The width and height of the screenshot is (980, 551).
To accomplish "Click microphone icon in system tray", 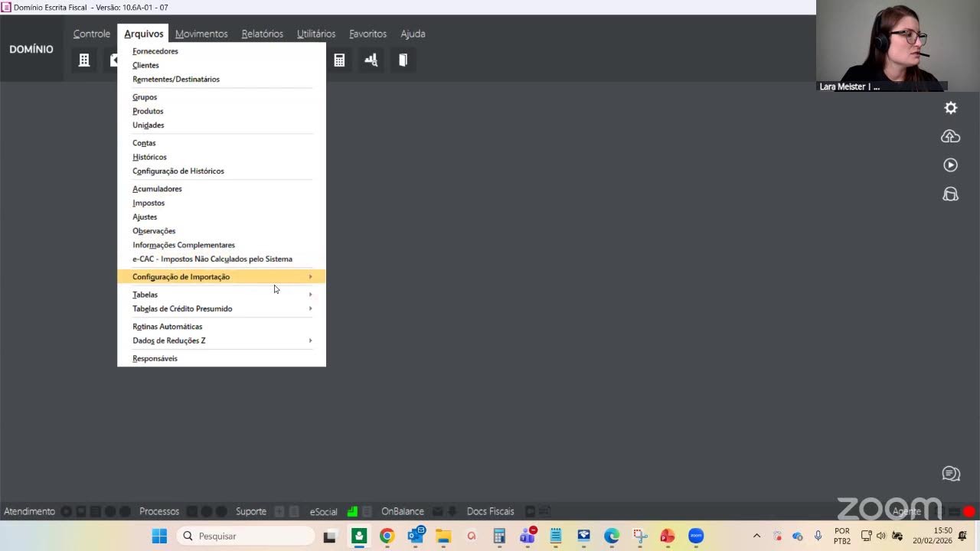I will (x=818, y=536).
